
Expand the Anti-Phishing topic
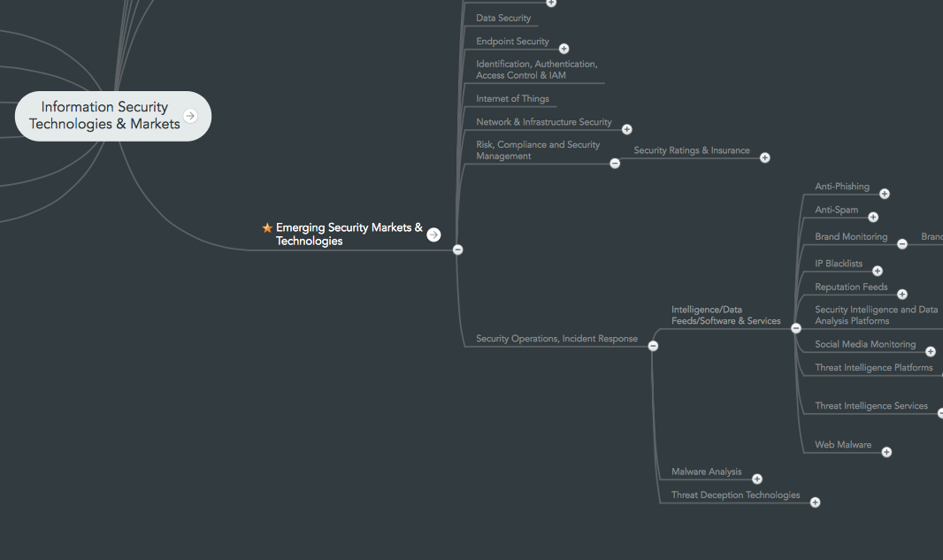tap(885, 193)
